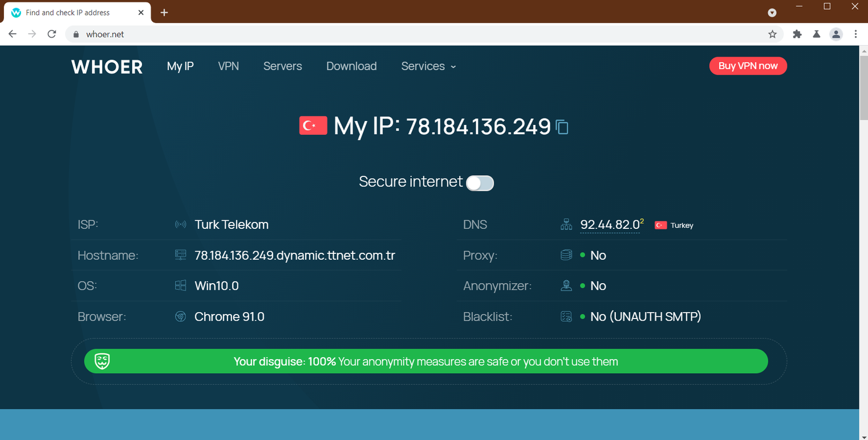Click the Buy VPN now button

(x=748, y=66)
